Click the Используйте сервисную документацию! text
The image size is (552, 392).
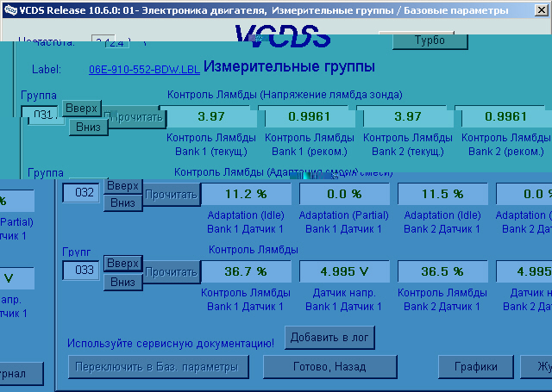pyautogui.click(x=171, y=343)
